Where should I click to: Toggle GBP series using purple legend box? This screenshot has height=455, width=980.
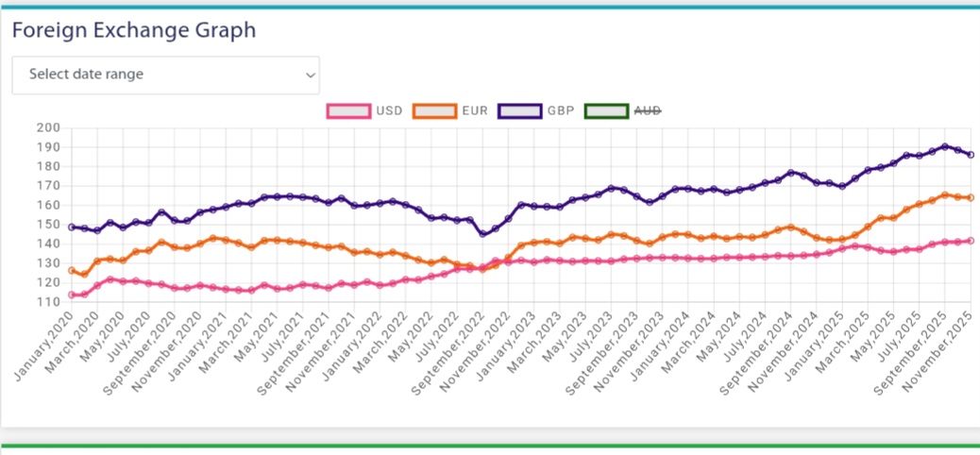518,110
